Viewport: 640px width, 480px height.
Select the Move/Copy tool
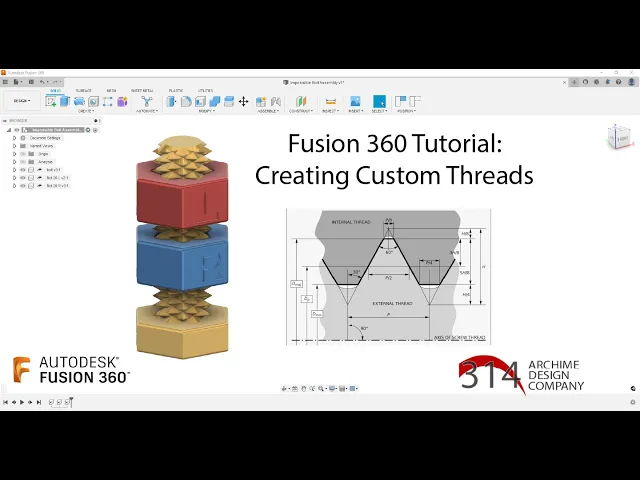click(x=244, y=101)
